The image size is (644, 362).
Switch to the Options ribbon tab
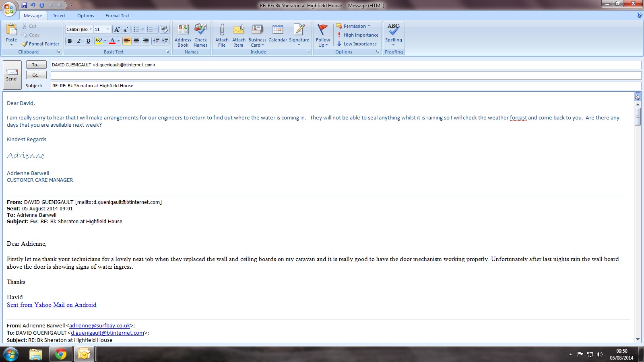(86, 16)
